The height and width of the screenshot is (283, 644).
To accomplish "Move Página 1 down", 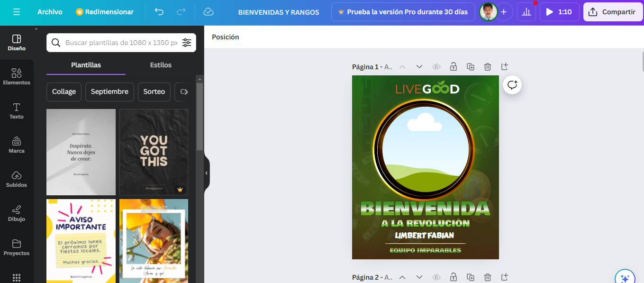I will pyautogui.click(x=419, y=67).
